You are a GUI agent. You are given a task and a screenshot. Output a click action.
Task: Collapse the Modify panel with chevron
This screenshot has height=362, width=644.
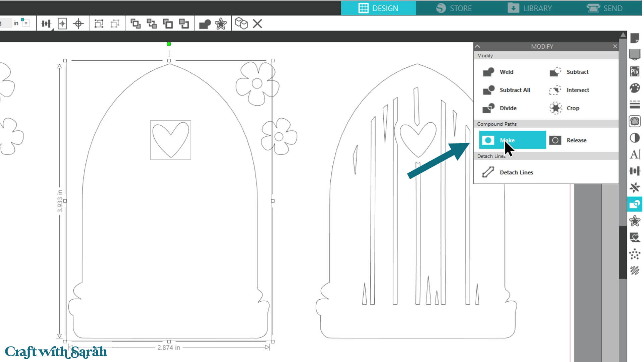click(478, 46)
